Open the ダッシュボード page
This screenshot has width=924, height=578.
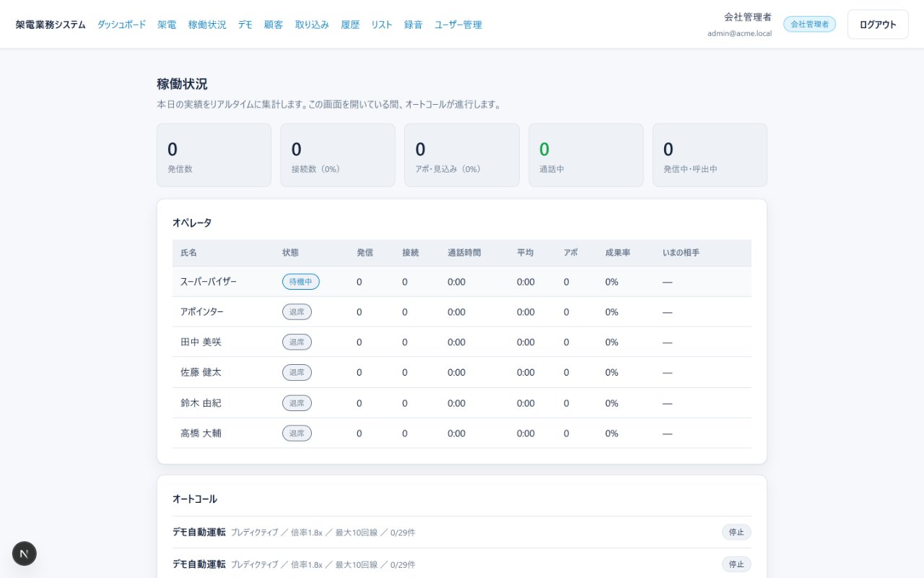122,25
